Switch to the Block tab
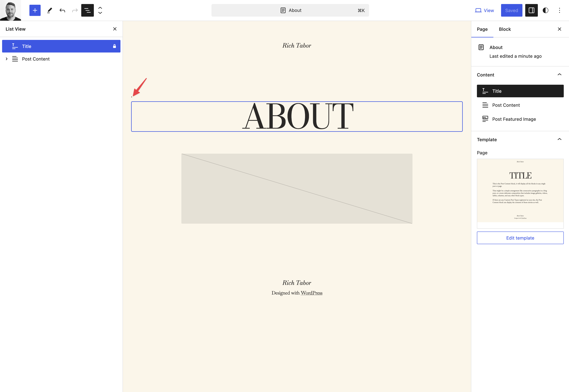The image size is (569, 392). (505, 29)
